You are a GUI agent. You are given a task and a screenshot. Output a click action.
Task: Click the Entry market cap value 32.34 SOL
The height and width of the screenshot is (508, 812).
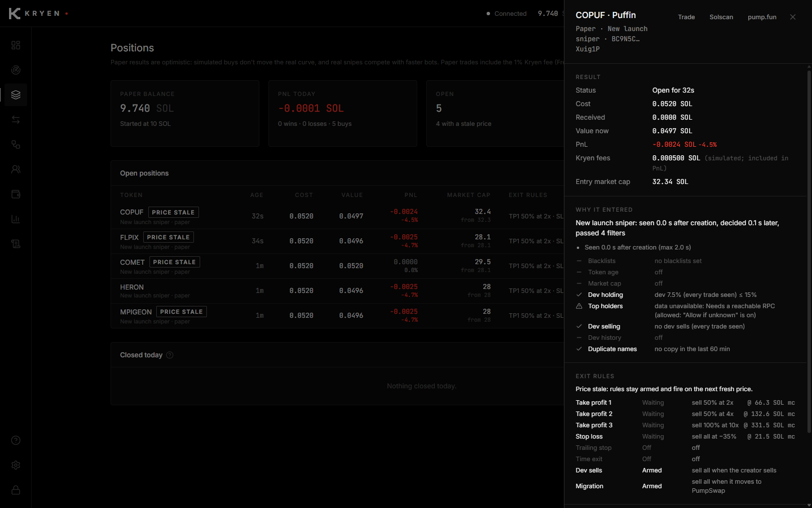(x=670, y=182)
